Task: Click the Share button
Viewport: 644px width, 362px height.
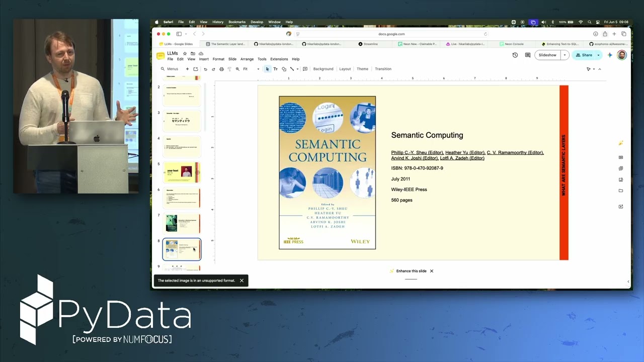Action: (x=584, y=55)
